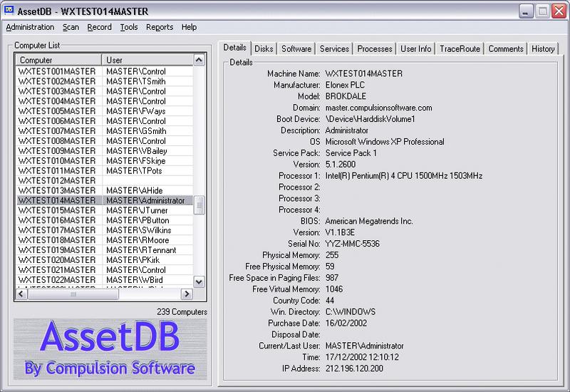Select computer WXTEST016MASTER
This screenshot has width=570, height=392.
[57, 220]
